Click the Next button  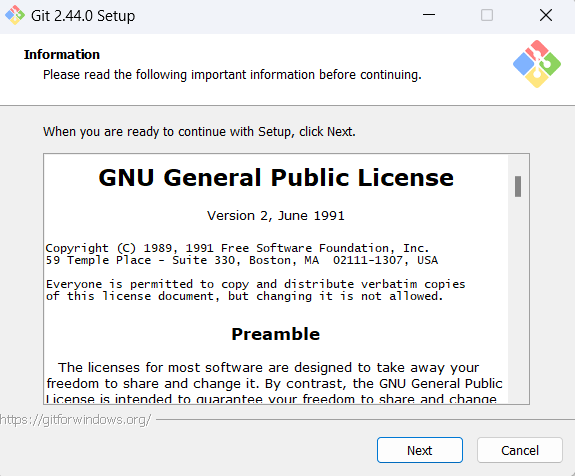pyautogui.click(x=420, y=450)
